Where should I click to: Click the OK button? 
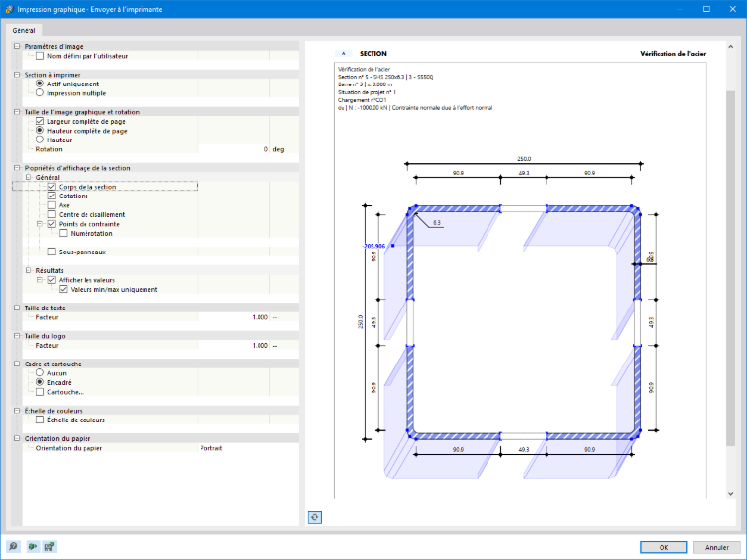click(663, 547)
